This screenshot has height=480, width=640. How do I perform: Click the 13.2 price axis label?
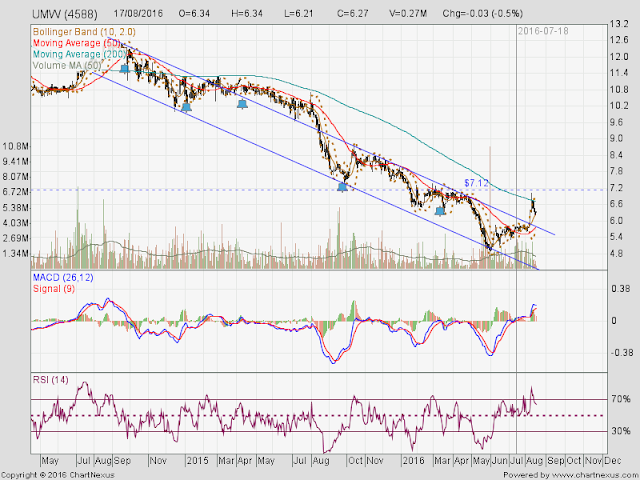[619, 24]
